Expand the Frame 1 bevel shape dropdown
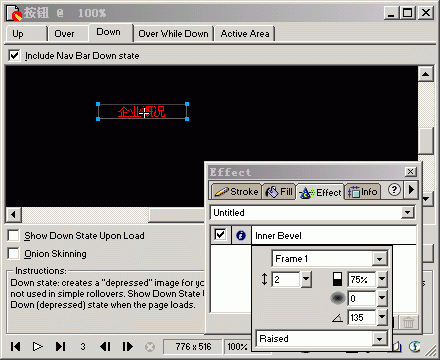 pyautogui.click(x=379, y=259)
